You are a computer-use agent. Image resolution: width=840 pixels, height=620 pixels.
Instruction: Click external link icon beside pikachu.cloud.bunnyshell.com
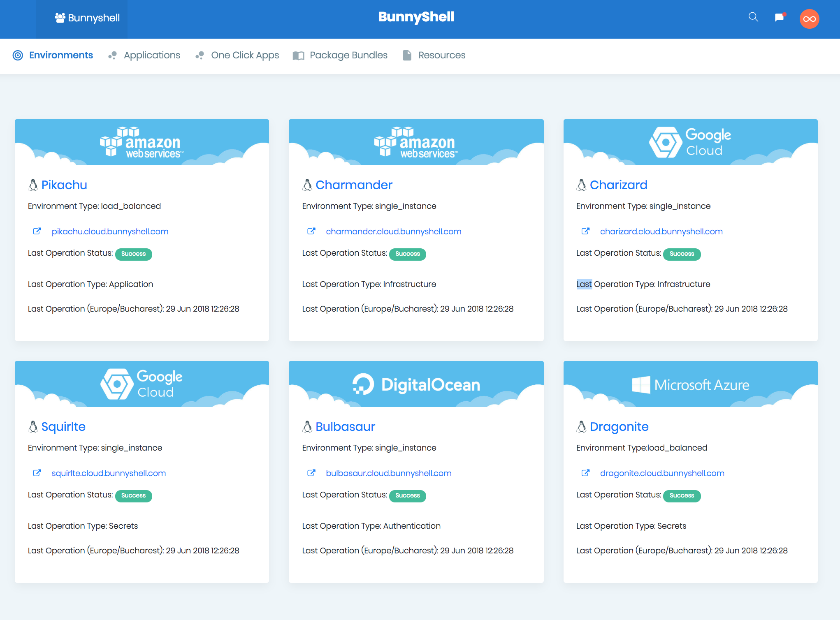click(x=37, y=231)
